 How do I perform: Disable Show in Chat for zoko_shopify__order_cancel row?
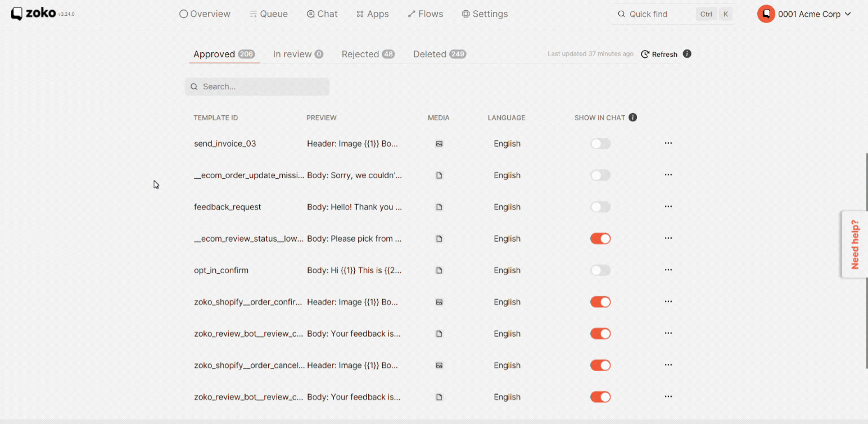[600, 366]
